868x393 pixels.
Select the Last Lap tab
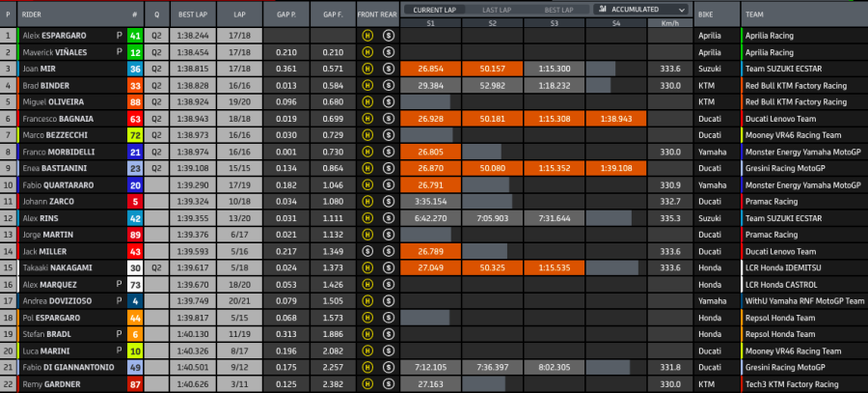pyautogui.click(x=500, y=10)
